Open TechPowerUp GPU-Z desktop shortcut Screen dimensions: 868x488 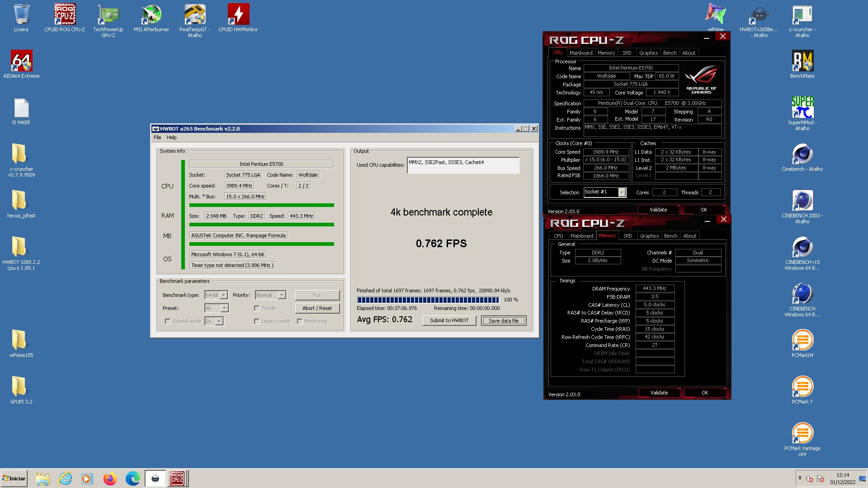click(x=108, y=21)
